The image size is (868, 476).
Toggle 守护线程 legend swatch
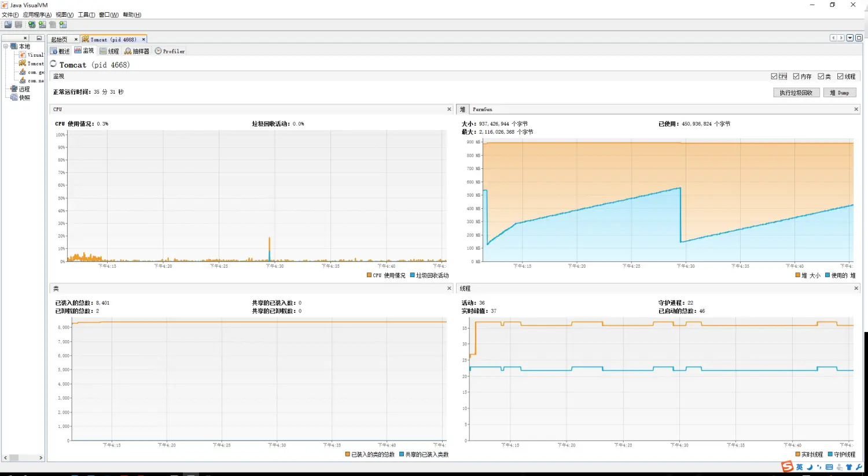[830, 455]
